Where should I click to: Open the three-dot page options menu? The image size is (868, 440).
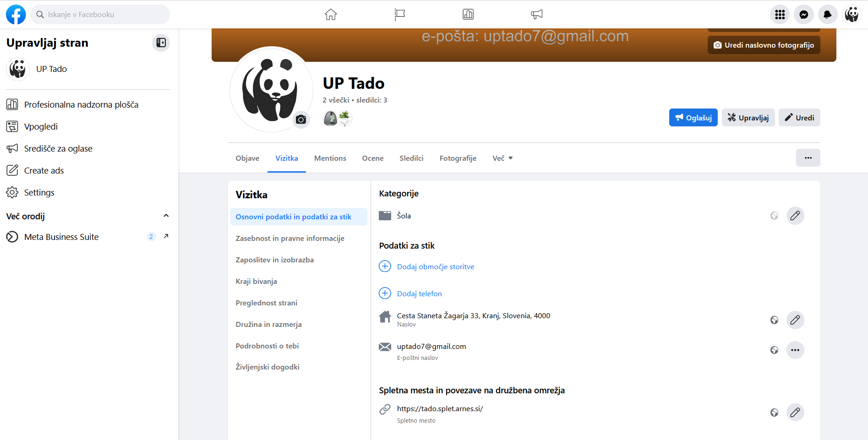(x=808, y=158)
